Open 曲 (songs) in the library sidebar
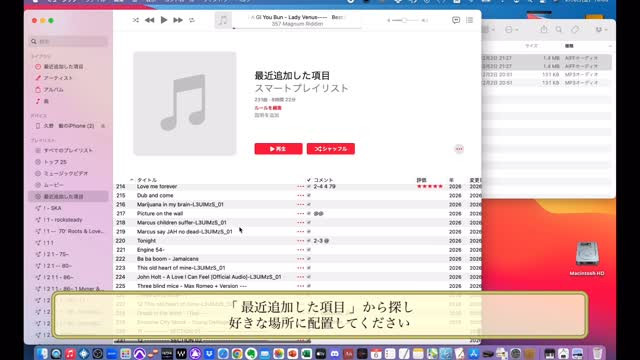This screenshot has height=360, width=640. click(x=46, y=101)
